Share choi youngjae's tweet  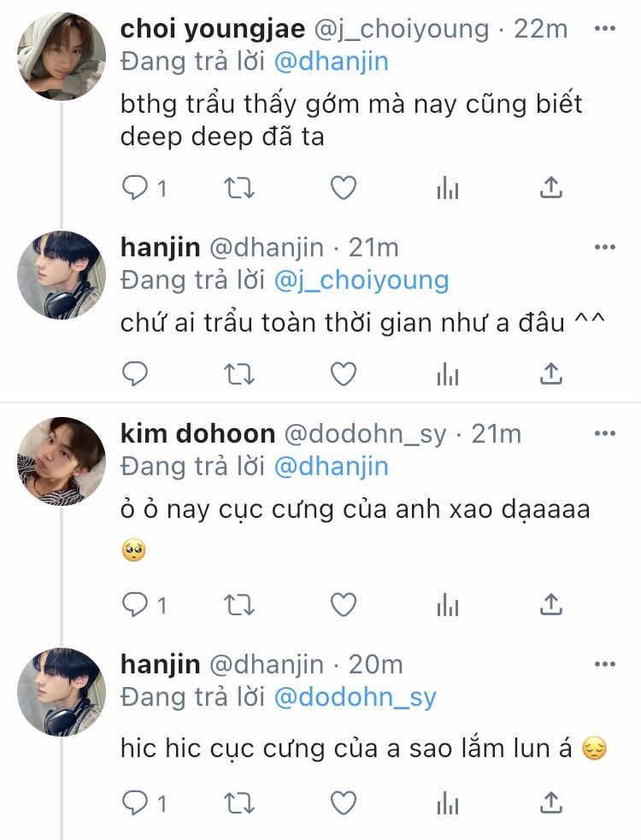click(x=550, y=188)
